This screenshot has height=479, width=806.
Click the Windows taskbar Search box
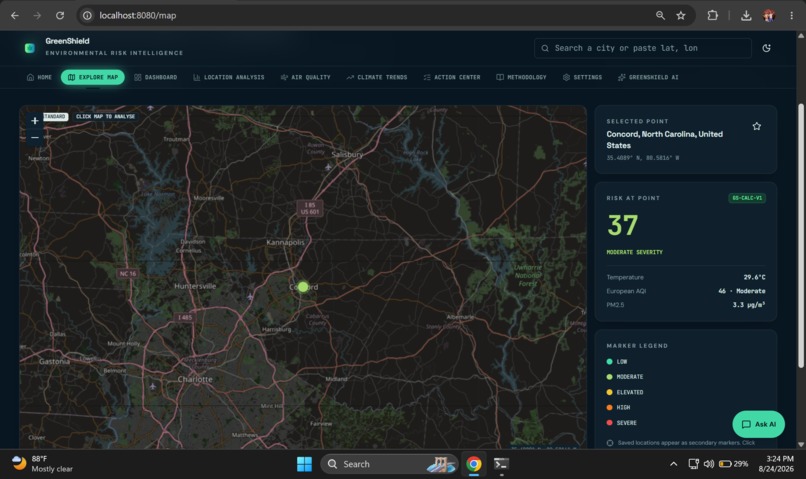click(389, 464)
